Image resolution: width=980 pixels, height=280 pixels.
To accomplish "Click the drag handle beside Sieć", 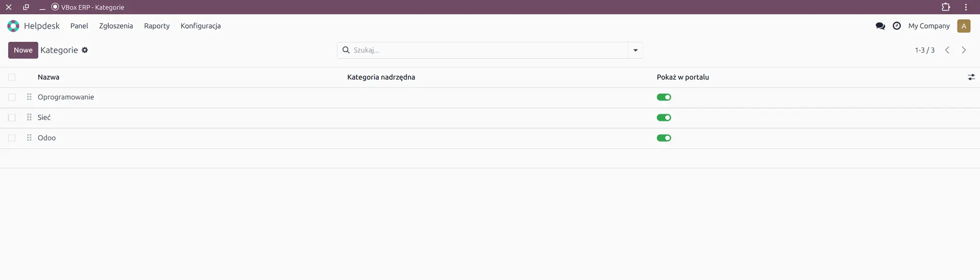I will tap(29, 117).
